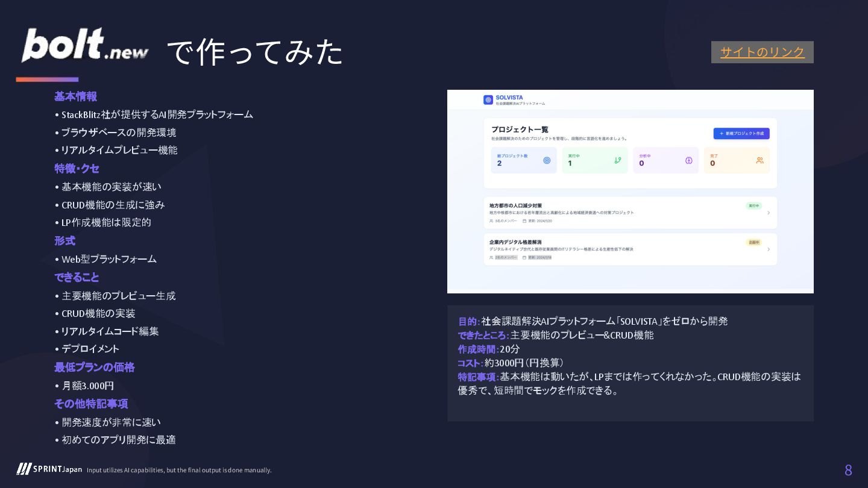868x488 pixels.
Task: Click the bolt.new logo
Action: coord(84,45)
